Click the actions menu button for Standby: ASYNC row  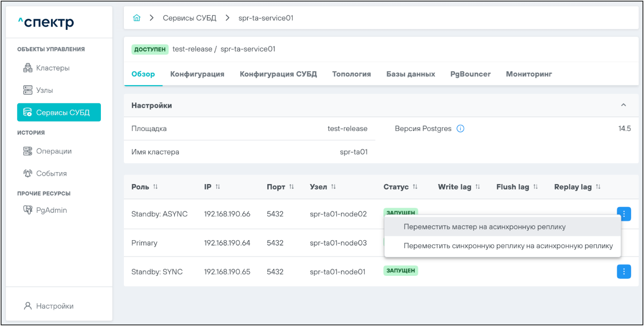pos(624,214)
